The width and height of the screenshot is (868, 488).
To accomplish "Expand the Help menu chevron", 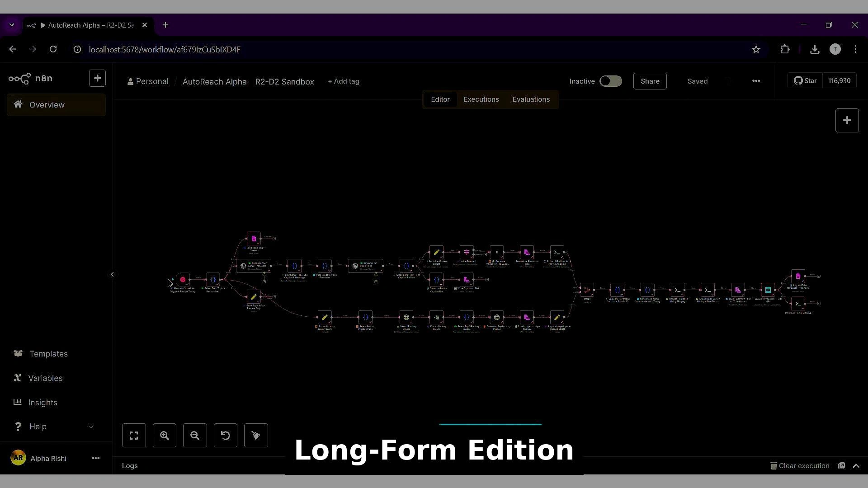I will click(91, 427).
